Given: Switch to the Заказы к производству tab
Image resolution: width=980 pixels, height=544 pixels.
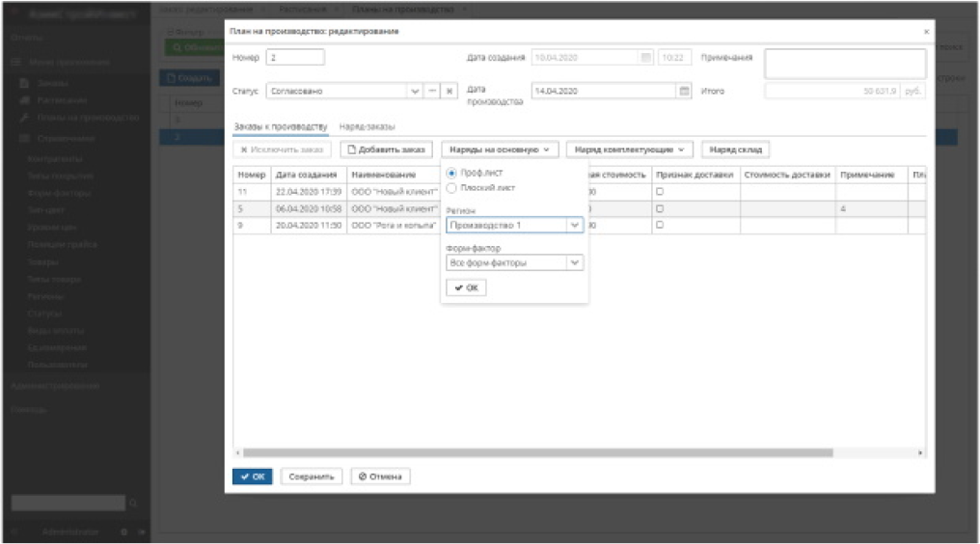Looking at the screenshot, I should click(280, 126).
